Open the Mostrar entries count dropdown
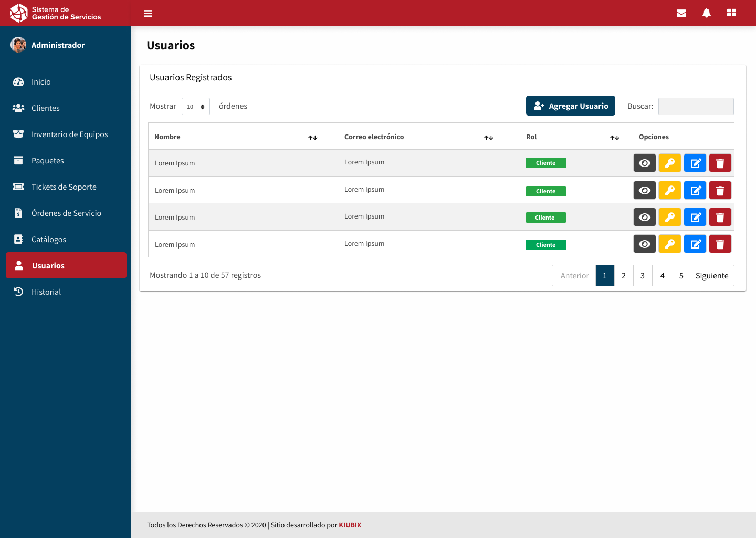This screenshot has height=538, width=756. [x=195, y=107]
